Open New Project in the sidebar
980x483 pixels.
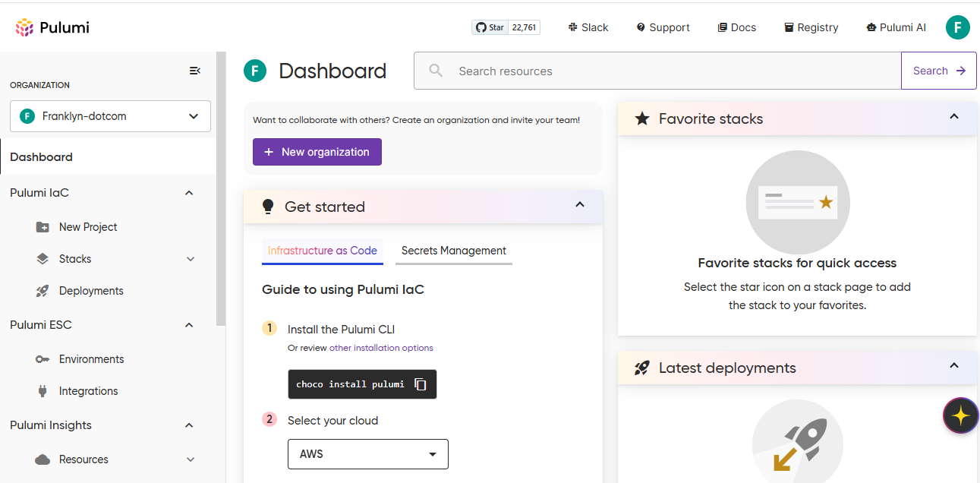coord(88,227)
